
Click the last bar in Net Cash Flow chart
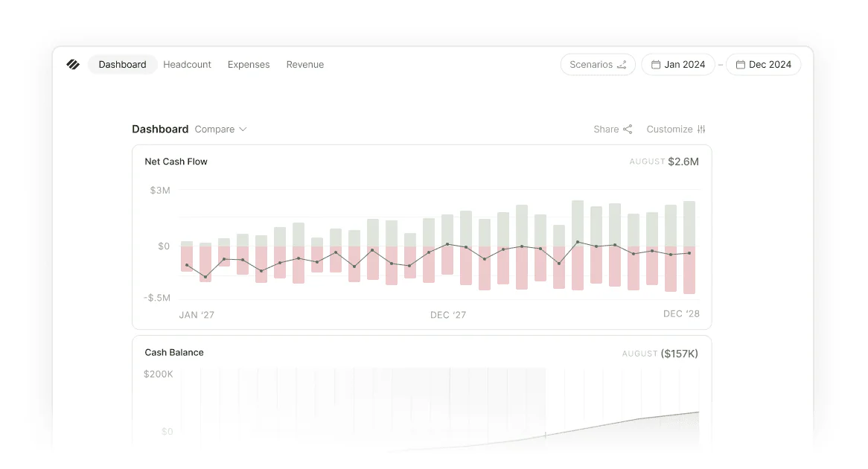[689, 247]
